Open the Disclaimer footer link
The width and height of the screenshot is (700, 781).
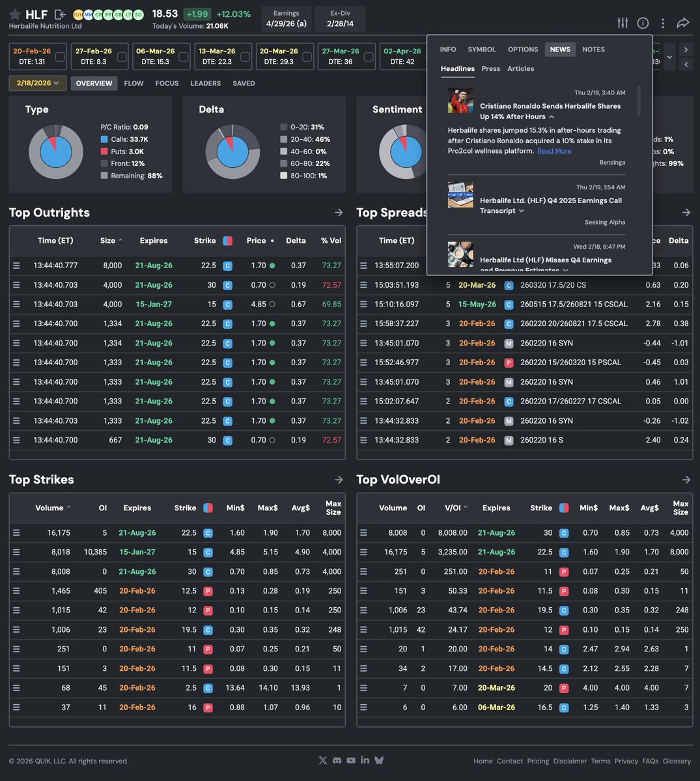click(570, 761)
